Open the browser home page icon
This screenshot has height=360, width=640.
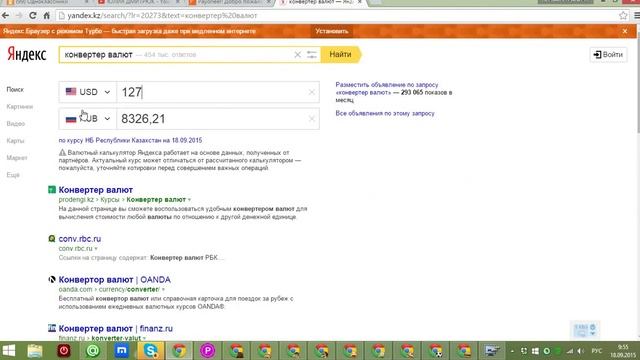pos(47,16)
